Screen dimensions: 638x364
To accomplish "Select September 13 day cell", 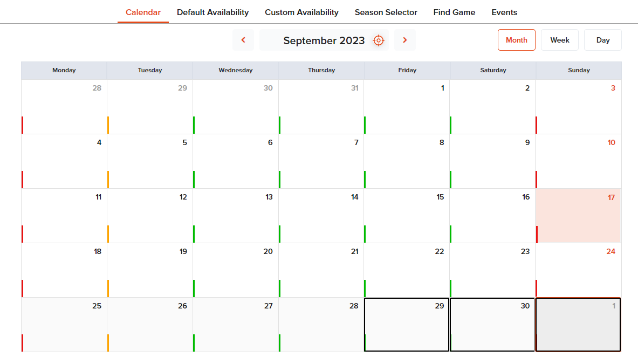I will coord(236,216).
